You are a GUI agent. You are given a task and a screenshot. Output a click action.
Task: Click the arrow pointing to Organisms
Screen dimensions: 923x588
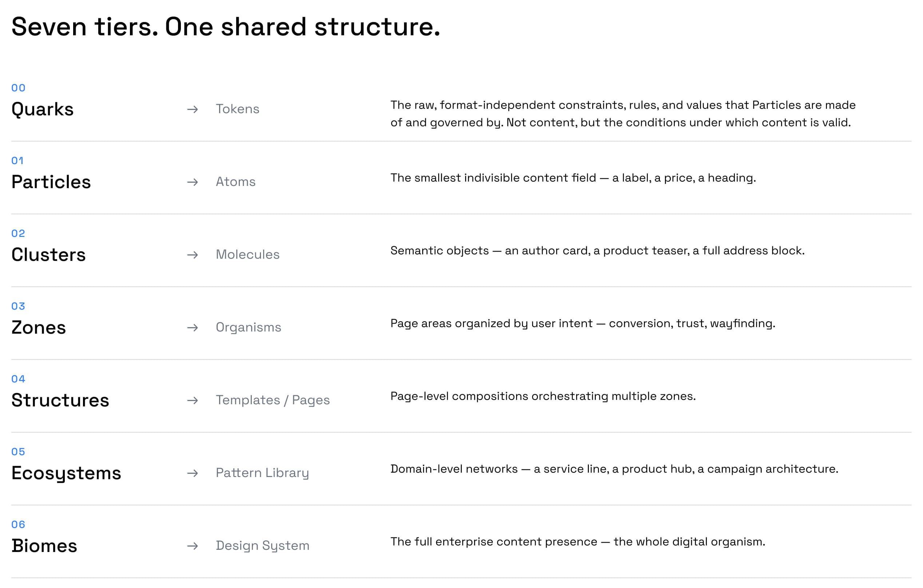193,328
